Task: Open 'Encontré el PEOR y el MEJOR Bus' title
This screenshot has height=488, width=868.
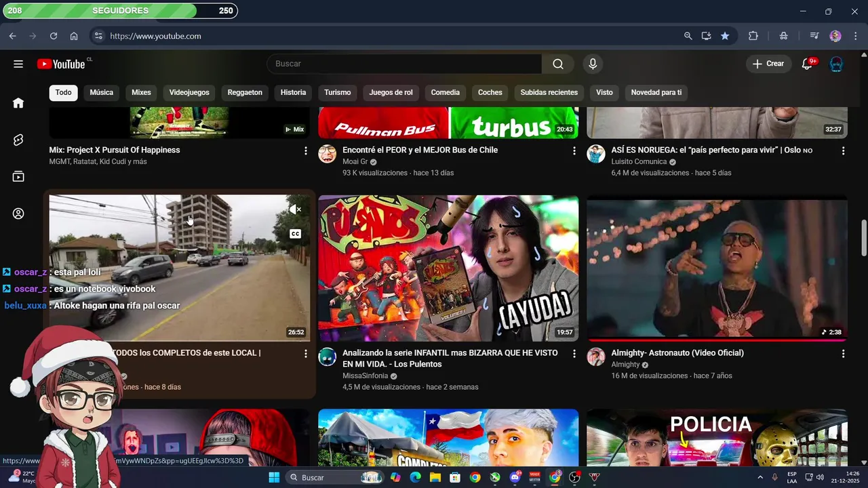Action: click(x=420, y=150)
